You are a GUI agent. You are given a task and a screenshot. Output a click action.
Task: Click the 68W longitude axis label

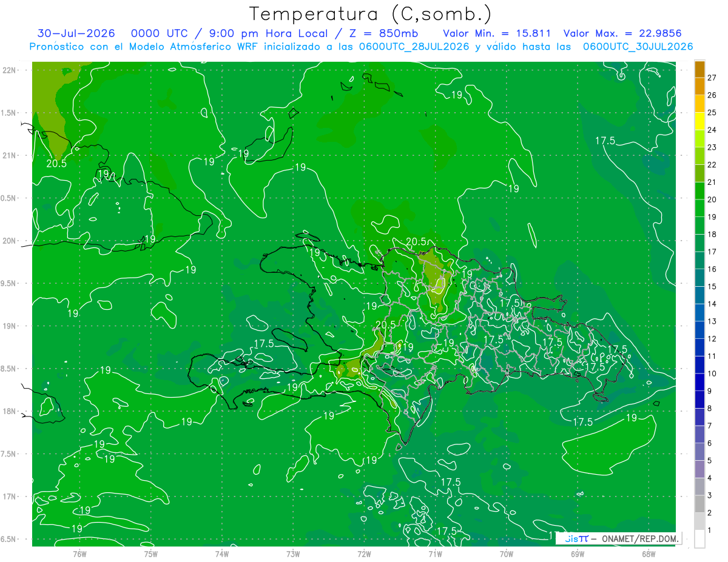point(649,554)
